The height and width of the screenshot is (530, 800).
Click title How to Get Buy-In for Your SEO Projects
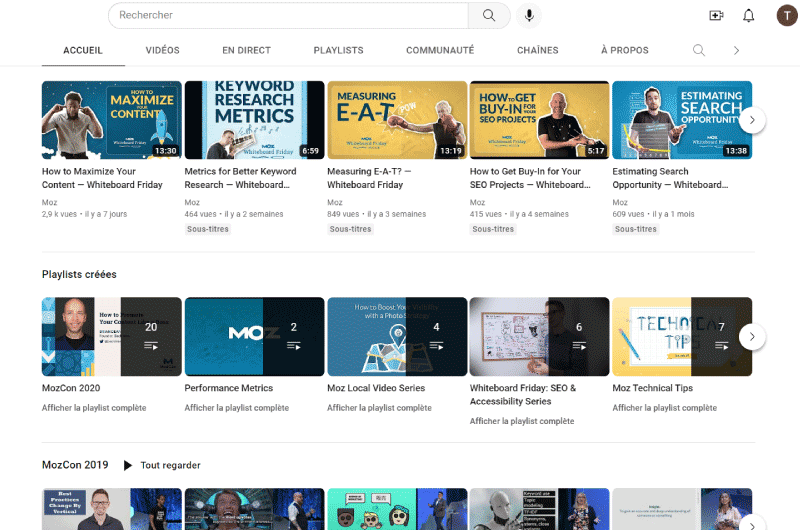click(x=530, y=178)
